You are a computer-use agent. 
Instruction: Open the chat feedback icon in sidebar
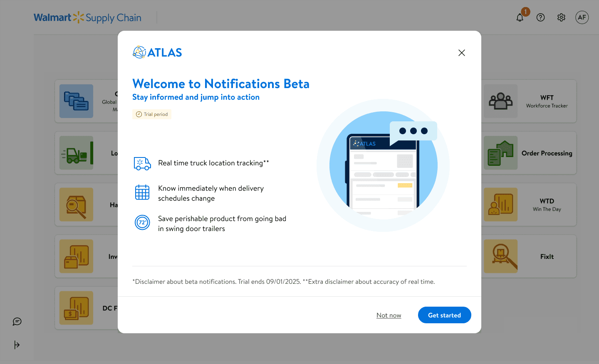coord(17,322)
